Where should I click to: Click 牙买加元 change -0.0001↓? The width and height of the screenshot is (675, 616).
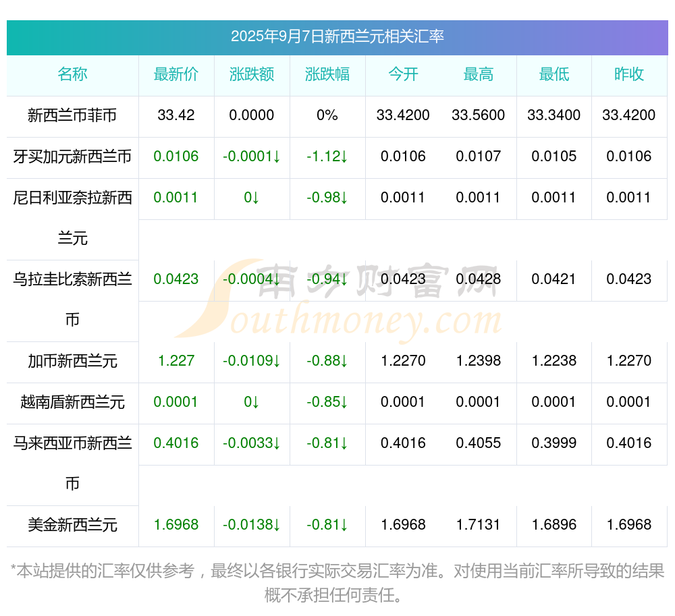pyautogui.click(x=251, y=157)
